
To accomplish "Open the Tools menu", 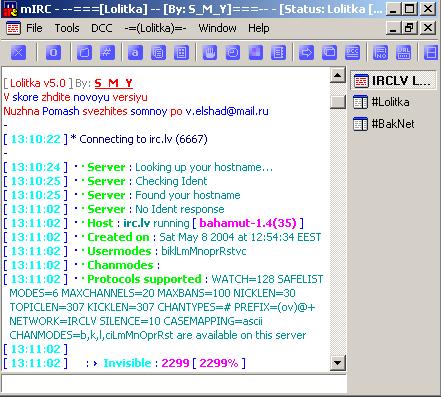I will point(67,28).
